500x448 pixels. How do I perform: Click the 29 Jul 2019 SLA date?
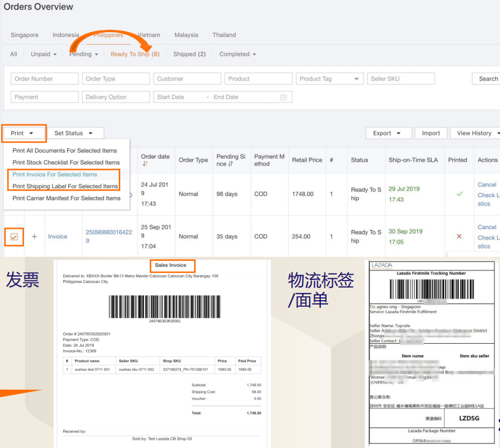404,189
